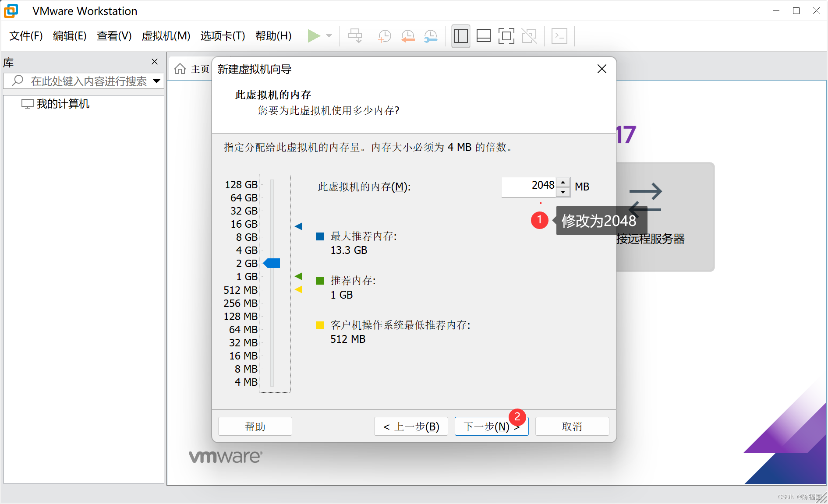Click the 上一步(B) back button
The height and width of the screenshot is (504, 828).
point(411,426)
